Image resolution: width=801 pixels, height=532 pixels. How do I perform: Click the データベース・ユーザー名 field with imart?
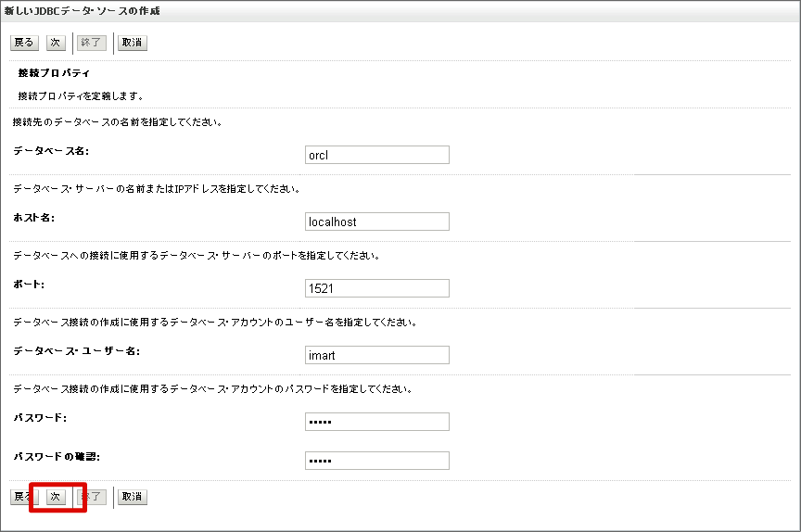(376, 355)
